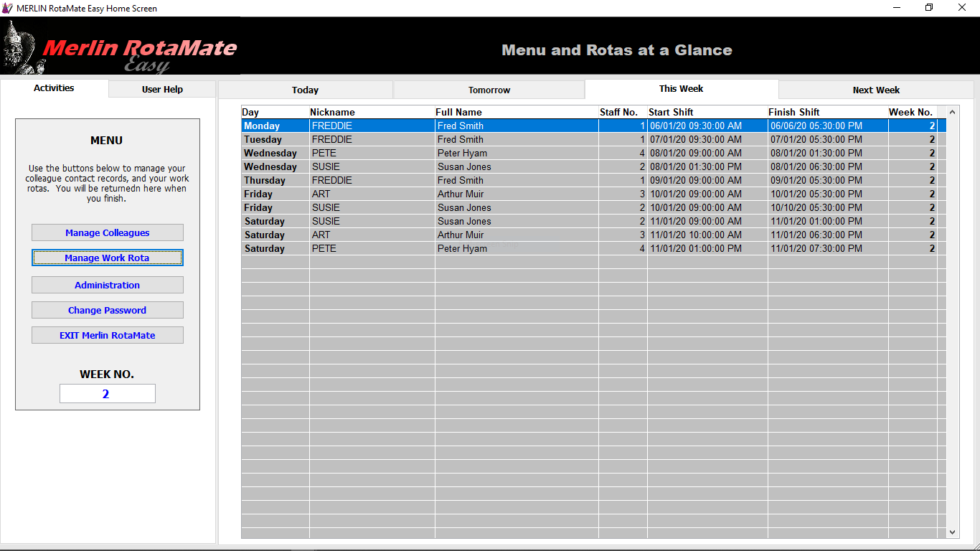Screen dimensions: 980x551
Task: Select the Thursday FREDDIE rota row
Action: (x=589, y=180)
